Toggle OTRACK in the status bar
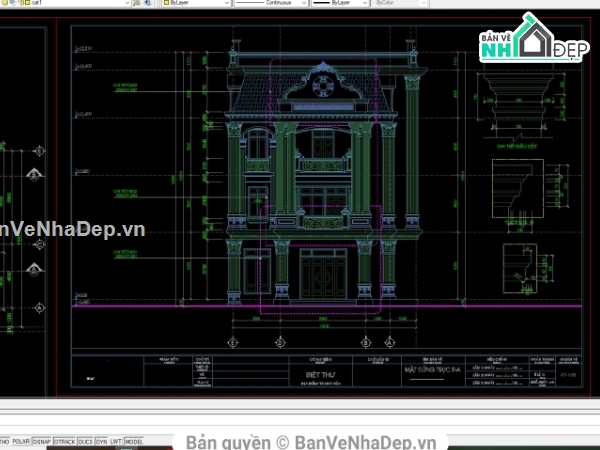 point(66,440)
